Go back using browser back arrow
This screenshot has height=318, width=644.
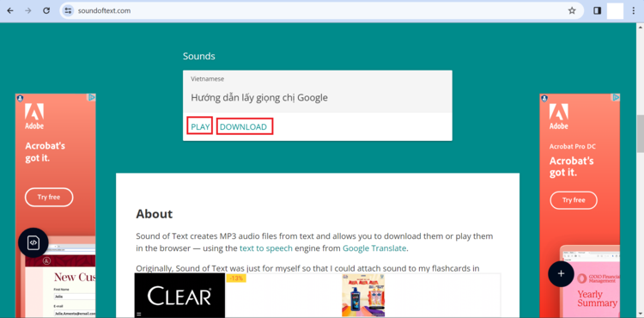pyautogui.click(x=10, y=10)
